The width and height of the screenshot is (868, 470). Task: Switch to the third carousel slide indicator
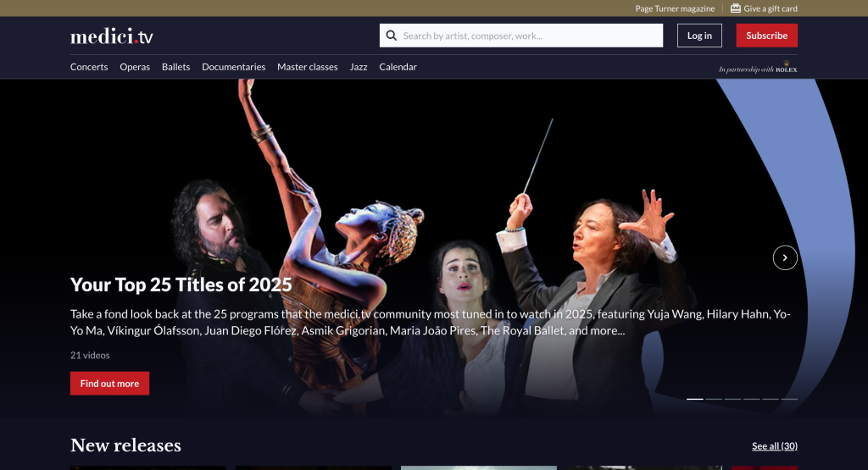point(732,398)
